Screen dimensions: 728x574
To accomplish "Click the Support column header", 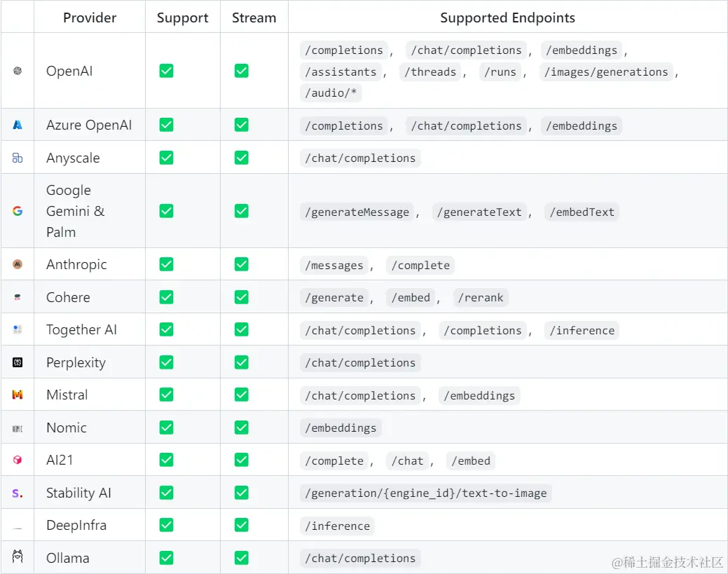I will click(x=182, y=18).
